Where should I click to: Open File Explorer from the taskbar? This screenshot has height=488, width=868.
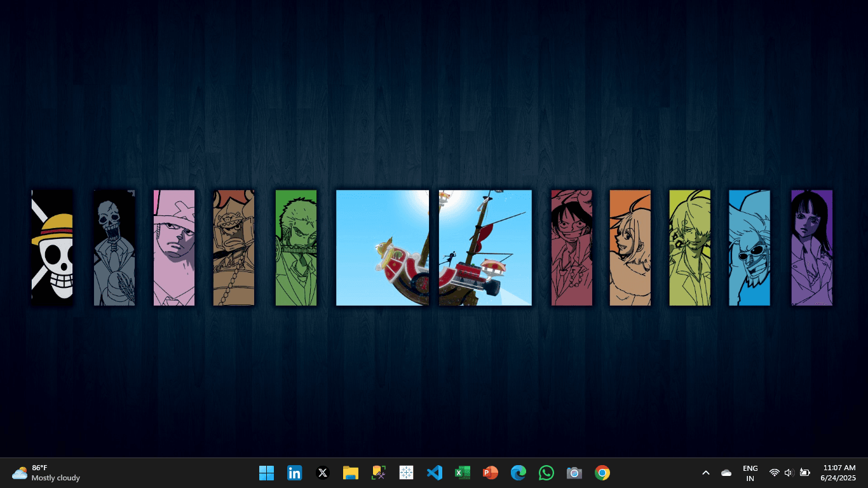(x=351, y=473)
